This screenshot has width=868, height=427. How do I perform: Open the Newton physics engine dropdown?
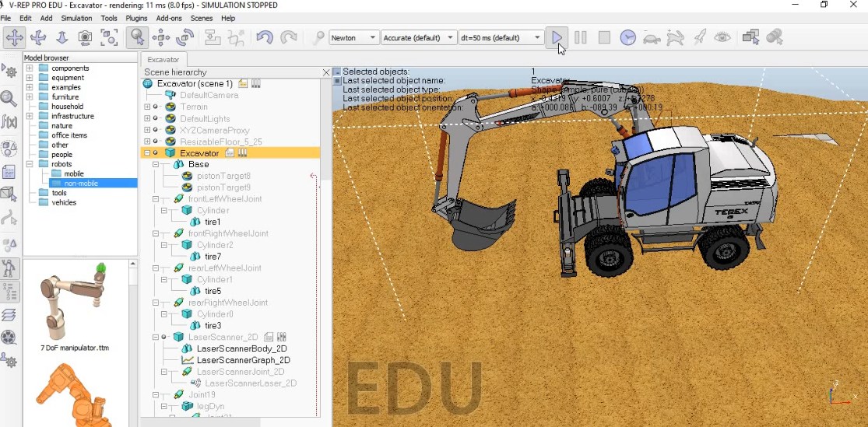(354, 37)
